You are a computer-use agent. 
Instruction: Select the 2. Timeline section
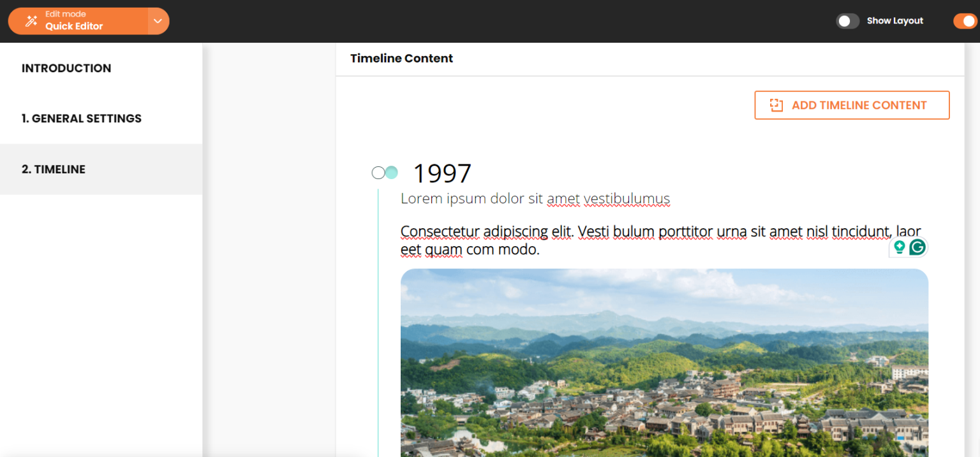pos(54,170)
